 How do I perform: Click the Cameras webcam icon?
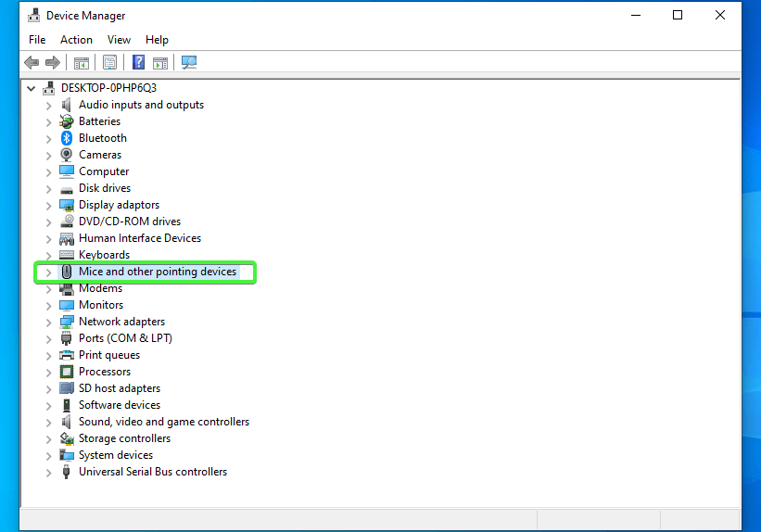67,155
